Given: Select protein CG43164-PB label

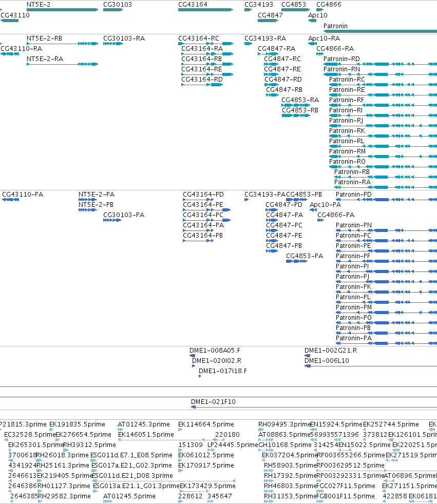Looking at the screenshot, I should pos(203,236).
